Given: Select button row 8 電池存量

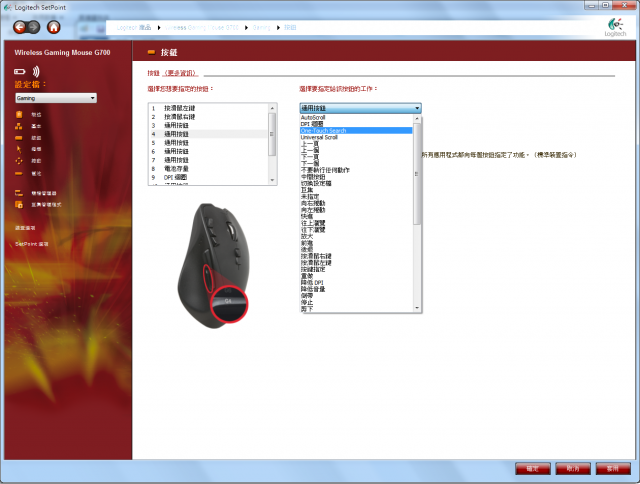Looking at the screenshot, I should [208, 169].
